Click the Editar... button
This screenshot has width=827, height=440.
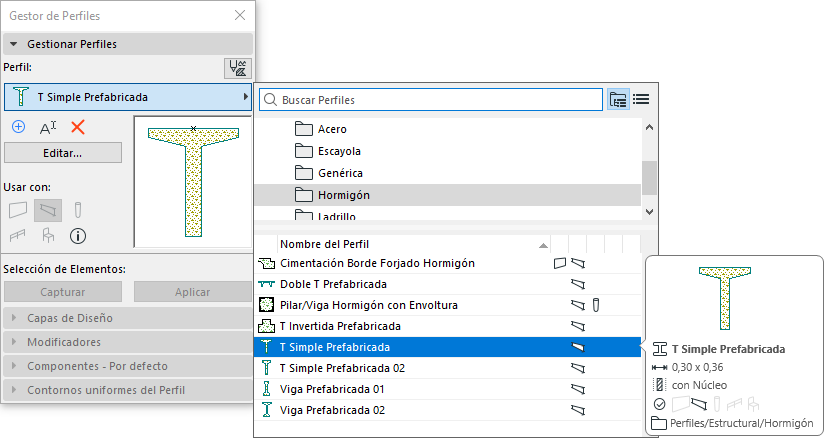tap(63, 153)
